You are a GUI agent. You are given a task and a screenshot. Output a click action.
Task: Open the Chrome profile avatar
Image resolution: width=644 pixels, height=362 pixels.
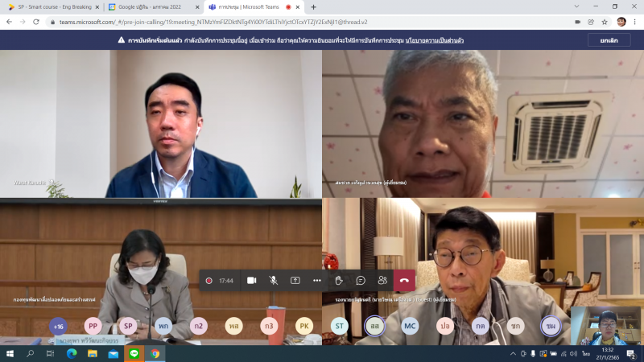[x=621, y=22]
